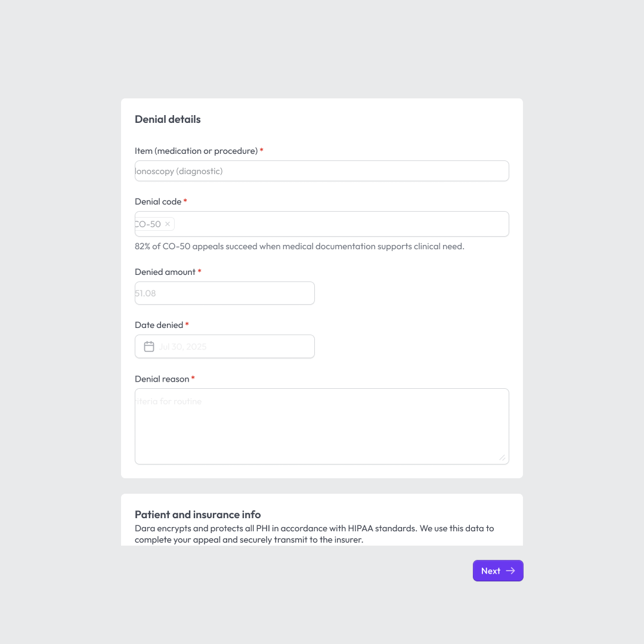Click the arrow icon on Next button
This screenshot has height=644, width=644.
[x=510, y=571]
